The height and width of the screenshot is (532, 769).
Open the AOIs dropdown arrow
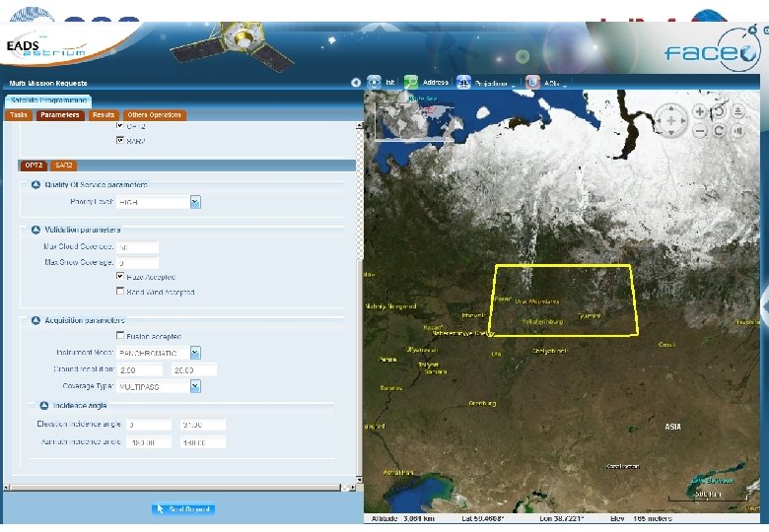tap(565, 85)
